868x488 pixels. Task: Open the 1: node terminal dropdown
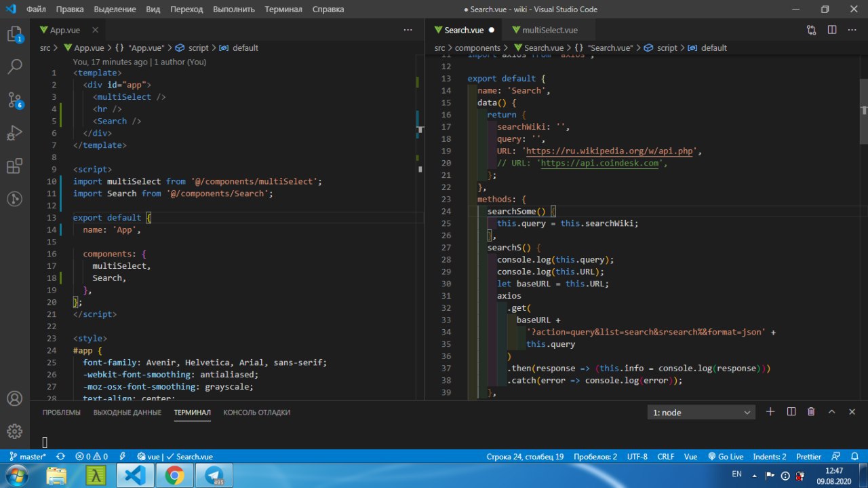[701, 412]
